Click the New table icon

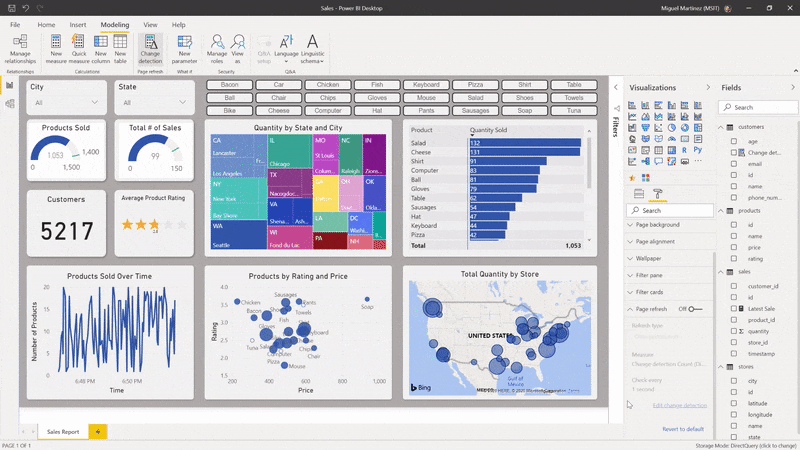[120, 47]
